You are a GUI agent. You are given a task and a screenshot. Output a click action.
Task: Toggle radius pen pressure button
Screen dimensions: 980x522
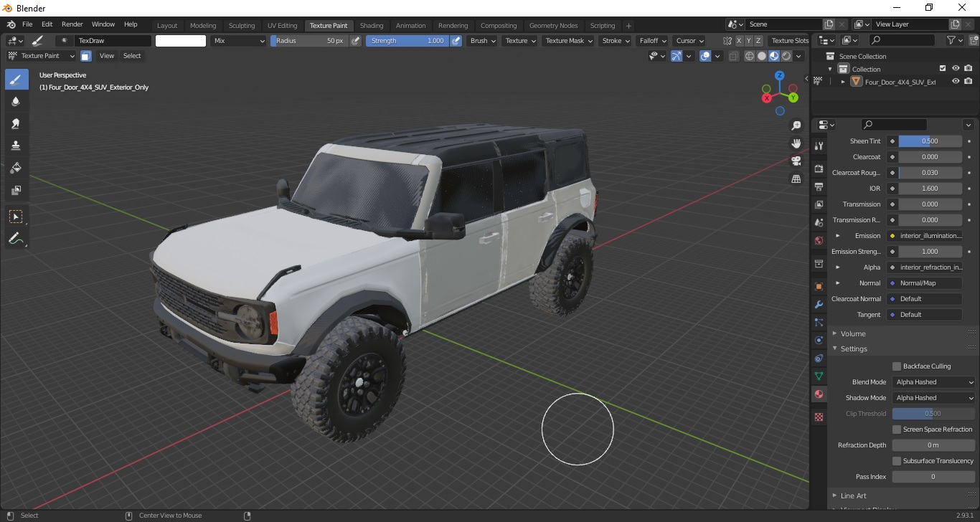tap(355, 41)
